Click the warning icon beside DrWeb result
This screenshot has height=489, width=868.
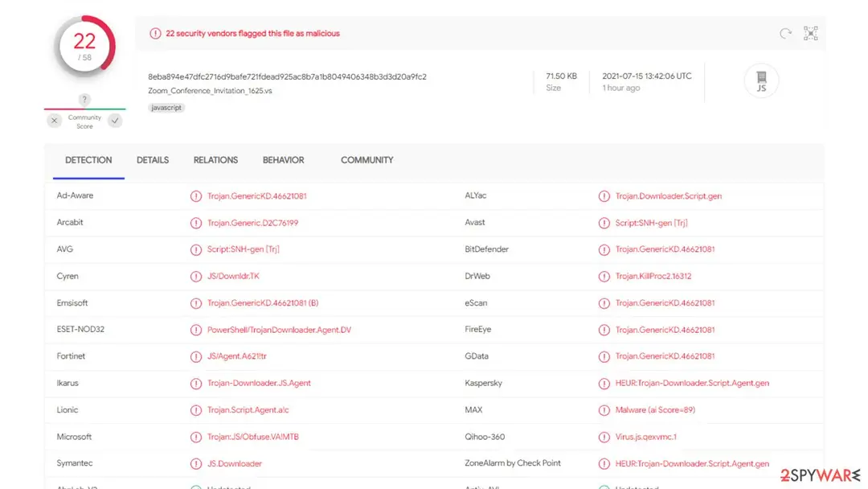click(604, 277)
